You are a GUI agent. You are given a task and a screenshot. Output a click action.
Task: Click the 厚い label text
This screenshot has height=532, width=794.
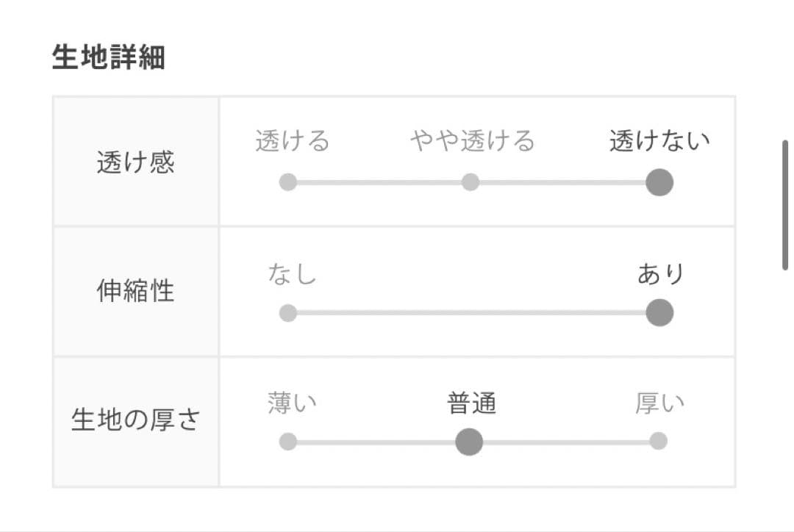tap(659, 403)
